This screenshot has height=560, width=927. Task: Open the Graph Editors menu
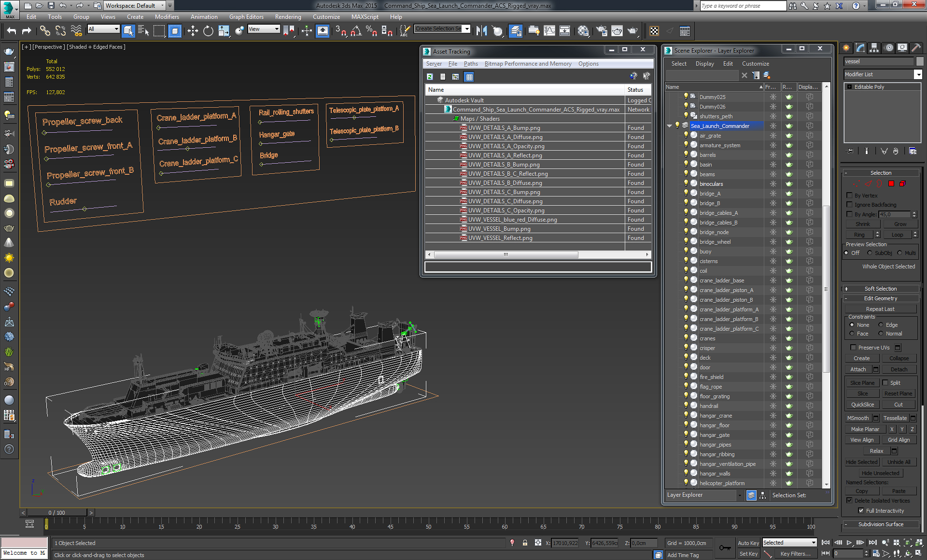246,17
